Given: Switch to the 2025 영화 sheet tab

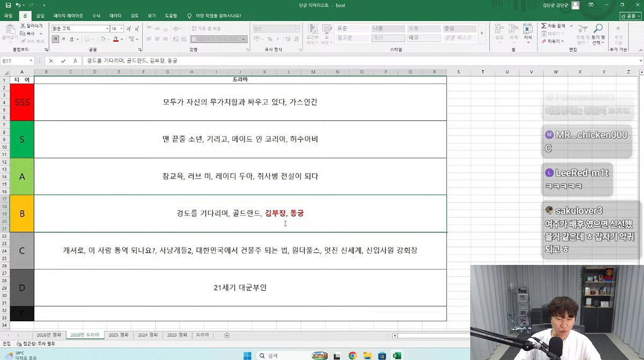Looking at the screenshot, I should (x=118, y=335).
